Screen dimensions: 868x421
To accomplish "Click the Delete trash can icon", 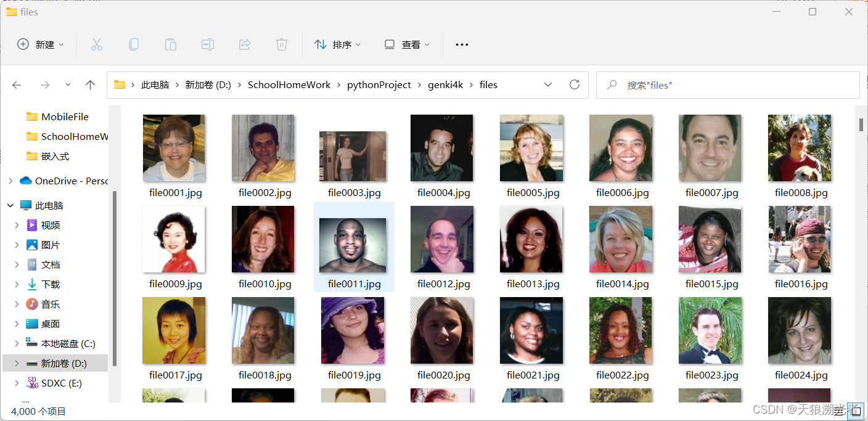I will pos(282,44).
